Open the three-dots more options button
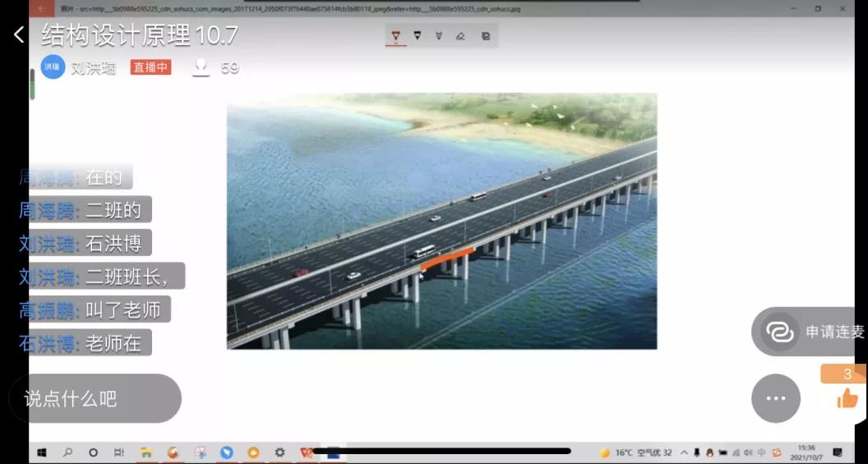868x464 pixels. click(x=776, y=398)
